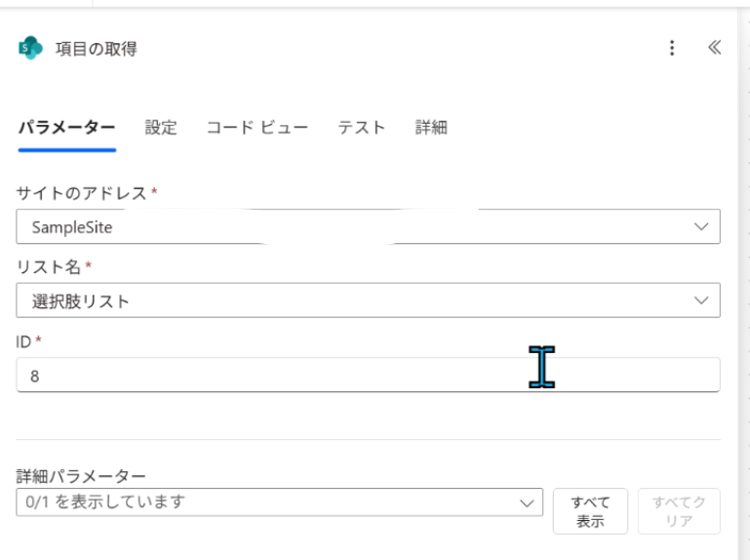Collapse the panel with double chevron icon
The width and height of the screenshot is (750, 560).
[714, 48]
